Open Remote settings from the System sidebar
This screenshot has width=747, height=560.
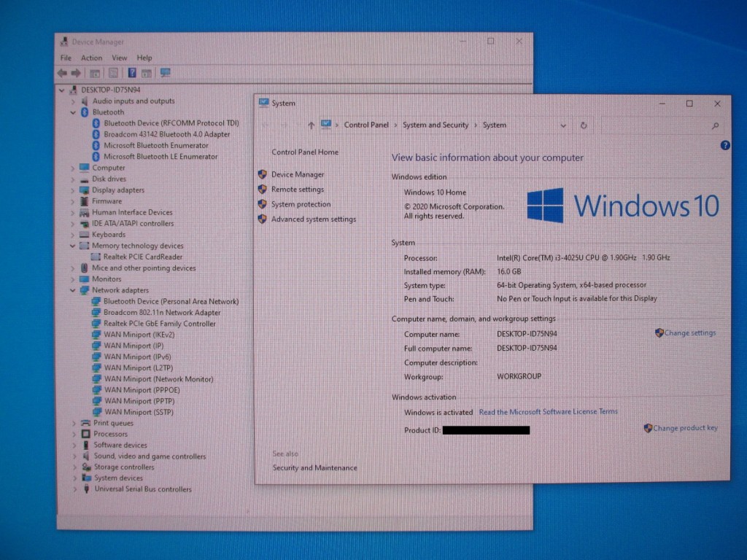[x=298, y=189]
